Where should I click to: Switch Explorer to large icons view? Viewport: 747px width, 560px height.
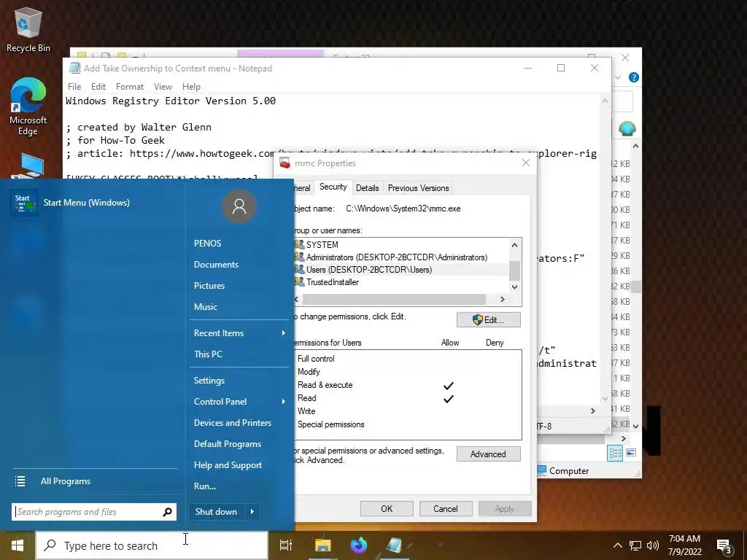[631, 453]
